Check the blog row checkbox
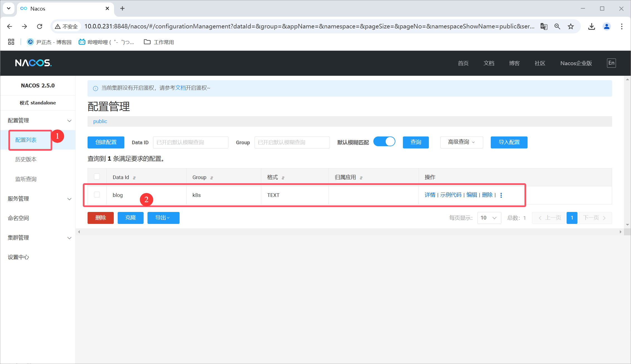 coord(97,195)
